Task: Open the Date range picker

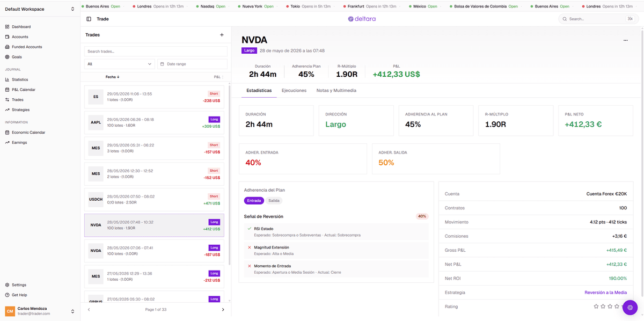Action: (192, 64)
